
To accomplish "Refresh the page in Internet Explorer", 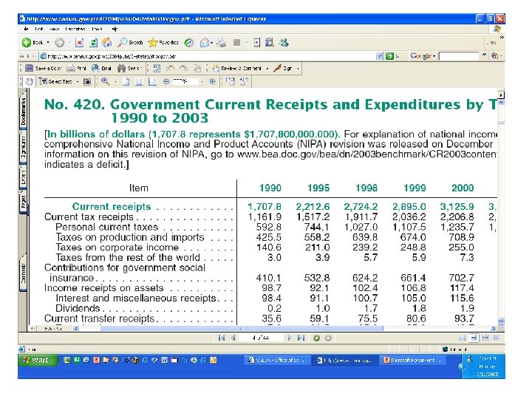I will [x=93, y=42].
